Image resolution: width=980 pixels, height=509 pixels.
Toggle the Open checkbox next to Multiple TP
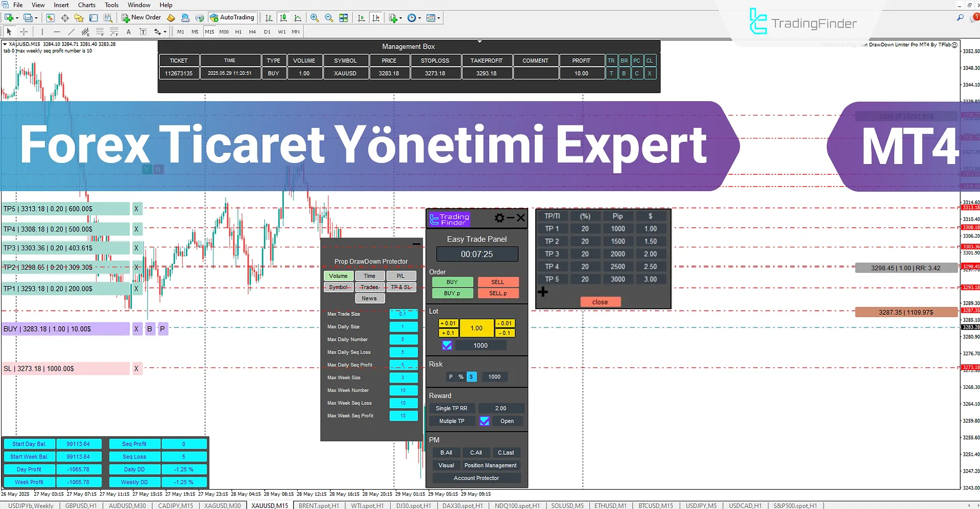click(x=484, y=421)
